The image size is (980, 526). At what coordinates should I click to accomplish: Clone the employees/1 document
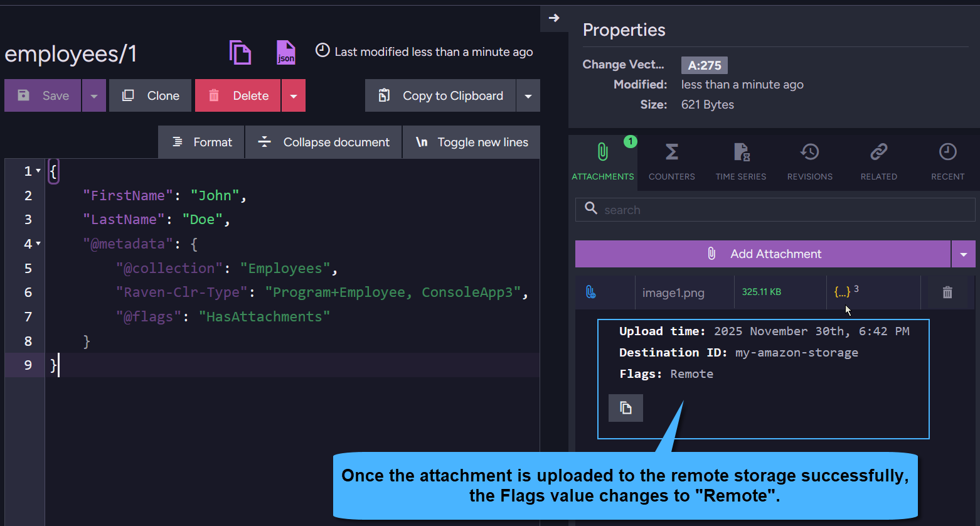point(150,95)
